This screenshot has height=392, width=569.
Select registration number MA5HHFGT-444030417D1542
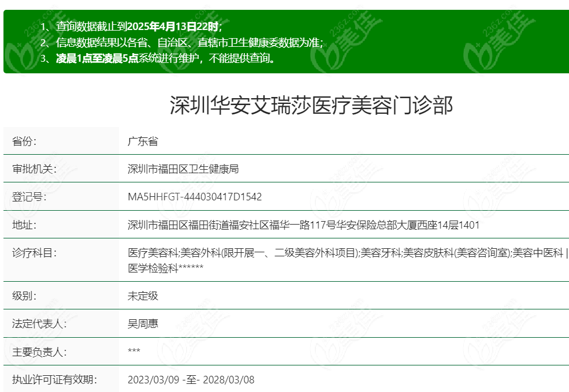tap(195, 197)
